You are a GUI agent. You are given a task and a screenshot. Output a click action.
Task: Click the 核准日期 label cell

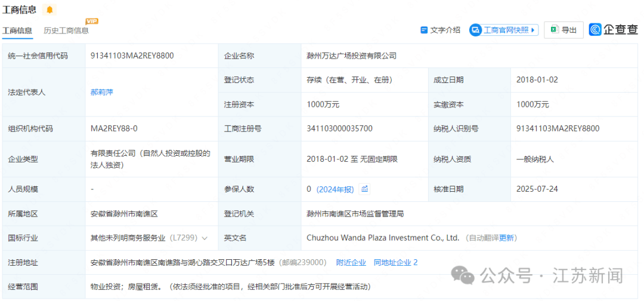[469, 189]
